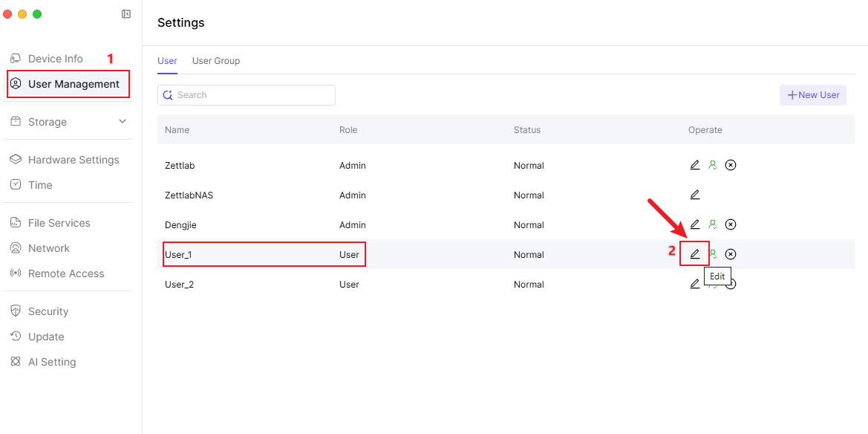Expand the Storage section chevron

click(123, 122)
